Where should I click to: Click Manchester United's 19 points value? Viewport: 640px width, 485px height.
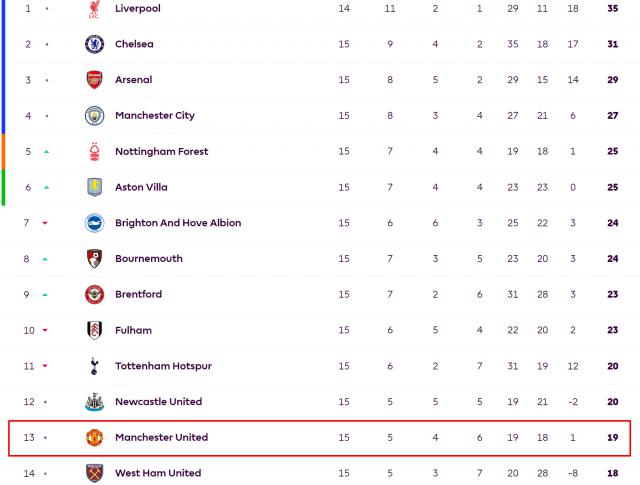point(612,438)
